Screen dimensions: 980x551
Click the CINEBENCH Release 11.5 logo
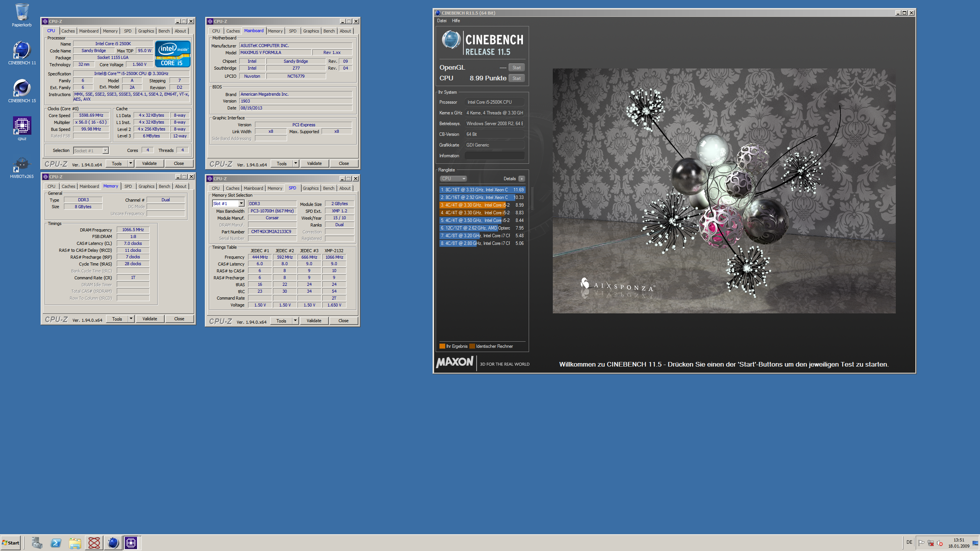coord(482,43)
